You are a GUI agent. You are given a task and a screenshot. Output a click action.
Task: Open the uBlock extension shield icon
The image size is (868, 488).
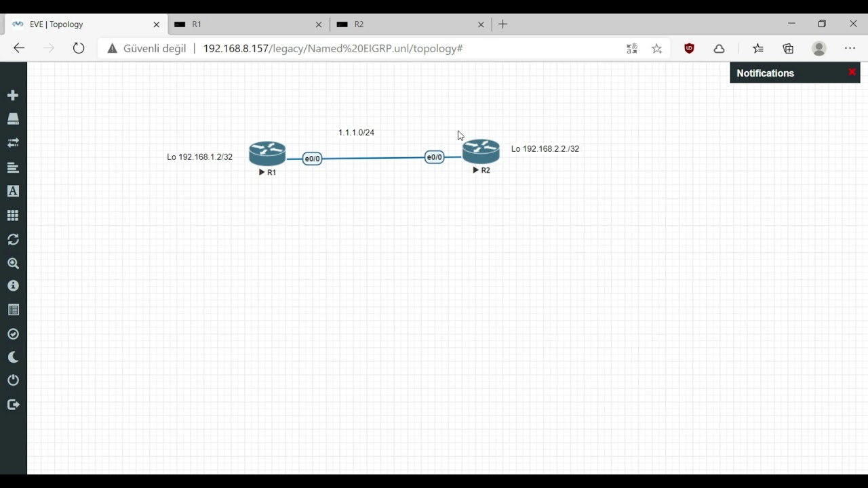point(689,49)
